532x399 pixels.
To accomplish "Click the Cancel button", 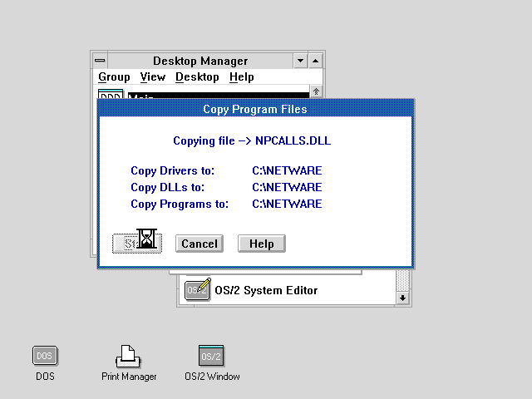I will [x=199, y=244].
